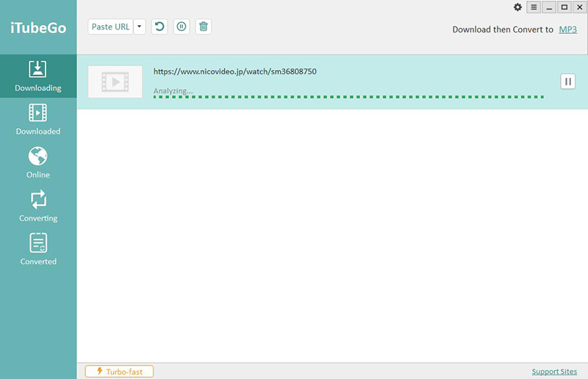Click the Analyzing... status text

(173, 91)
